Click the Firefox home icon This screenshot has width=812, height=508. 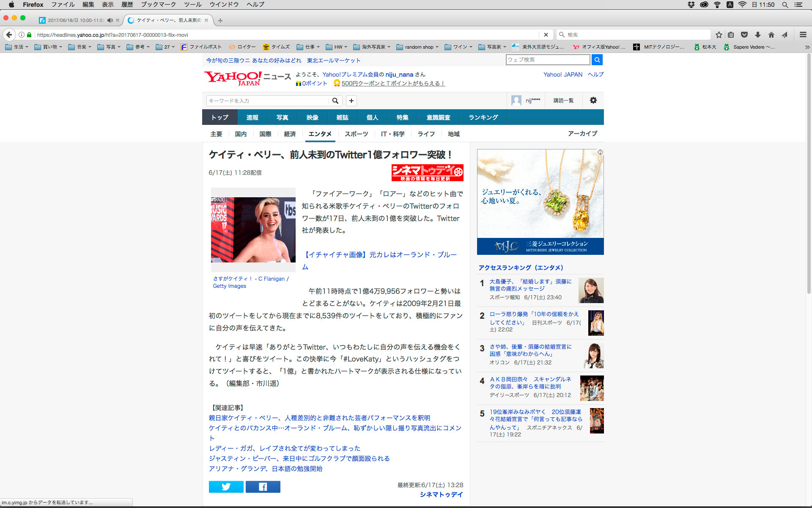pos(771,35)
